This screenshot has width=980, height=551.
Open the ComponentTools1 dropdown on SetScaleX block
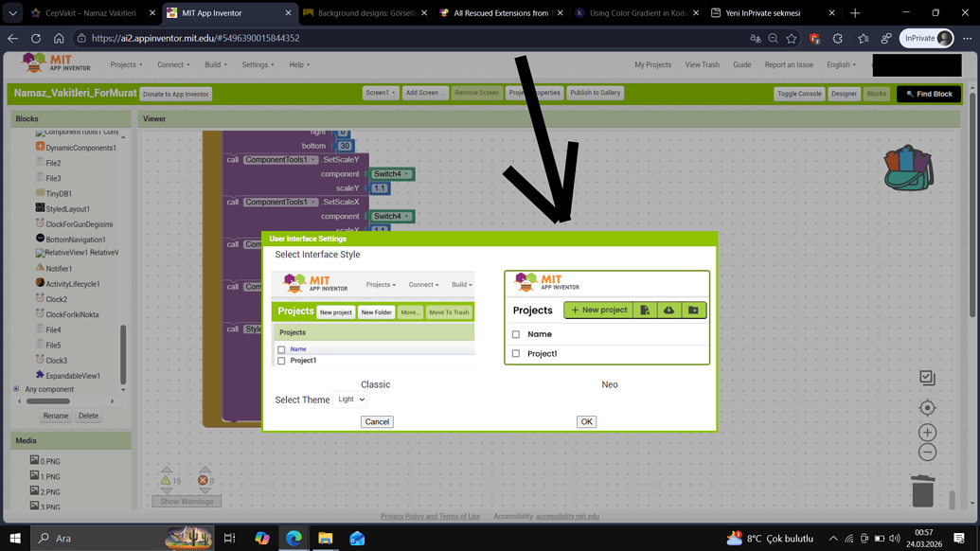[280, 202]
